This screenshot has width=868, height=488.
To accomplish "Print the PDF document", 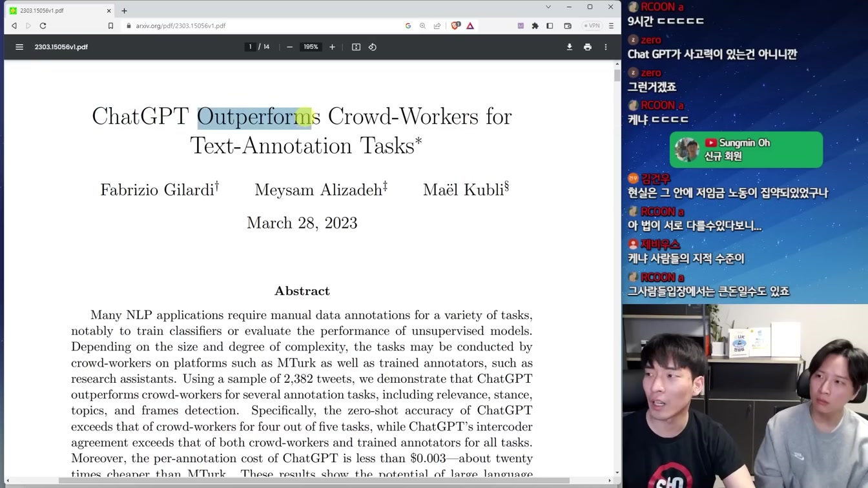I will (588, 47).
